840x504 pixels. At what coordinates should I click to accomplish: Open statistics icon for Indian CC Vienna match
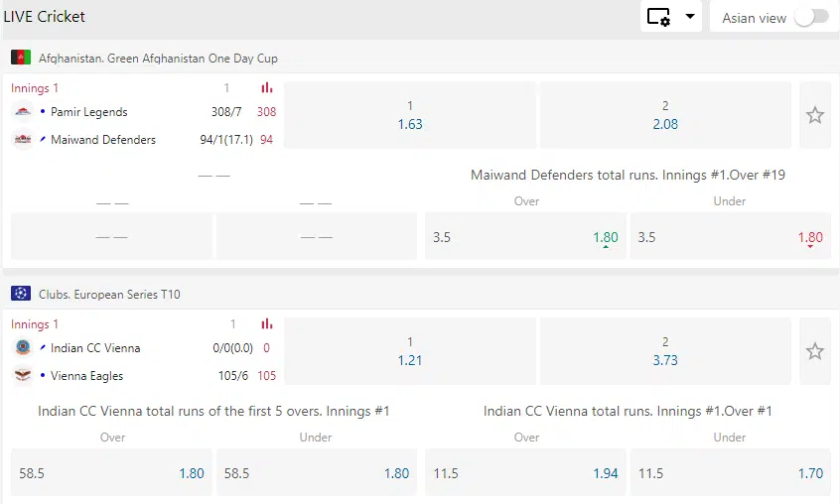click(266, 324)
